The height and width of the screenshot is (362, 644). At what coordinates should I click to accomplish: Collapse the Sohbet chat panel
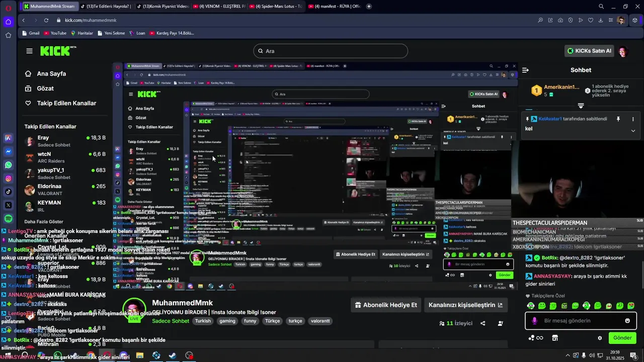click(x=525, y=70)
